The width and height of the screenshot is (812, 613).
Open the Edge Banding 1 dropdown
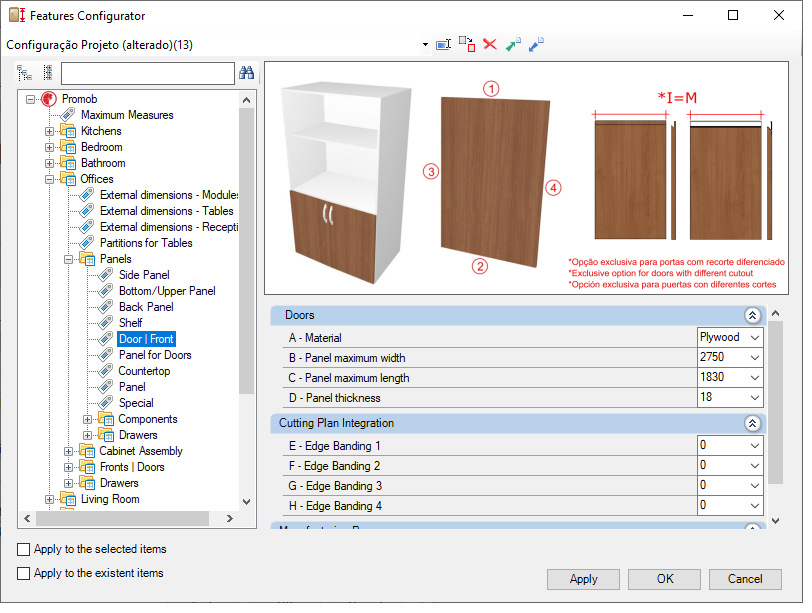point(755,446)
